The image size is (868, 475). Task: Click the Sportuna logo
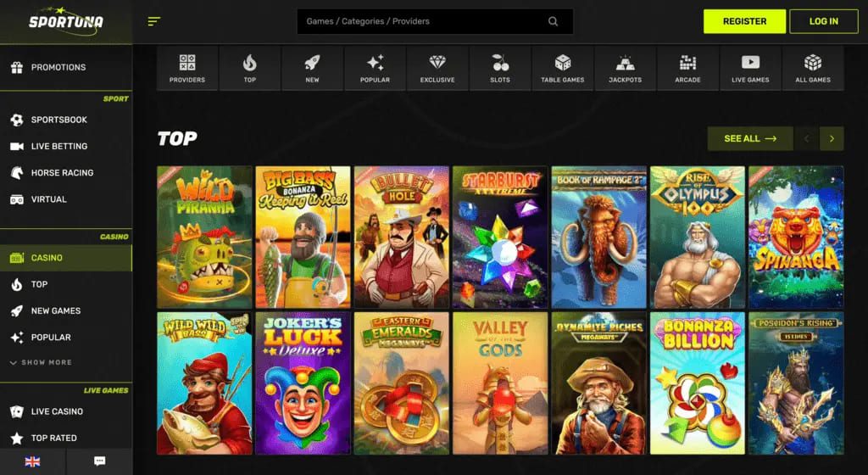pyautogui.click(x=66, y=21)
